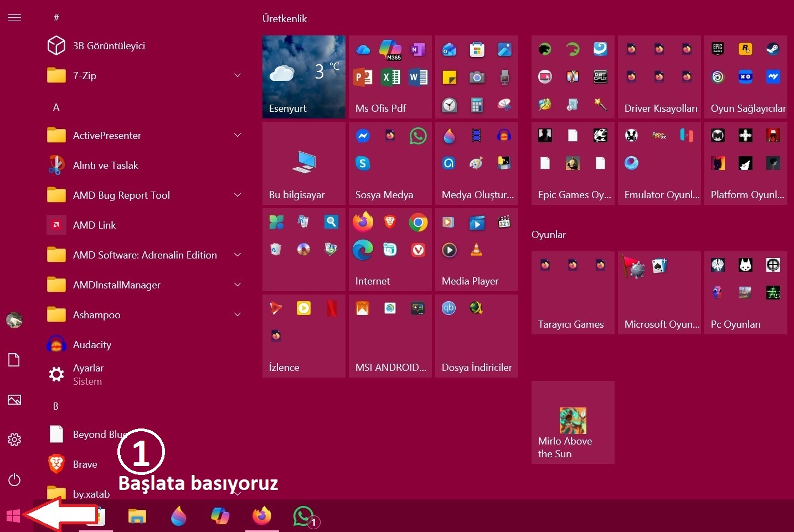Open the Driver Kısayolları tile folder
Screen dimensions: 794x532
click(x=659, y=77)
